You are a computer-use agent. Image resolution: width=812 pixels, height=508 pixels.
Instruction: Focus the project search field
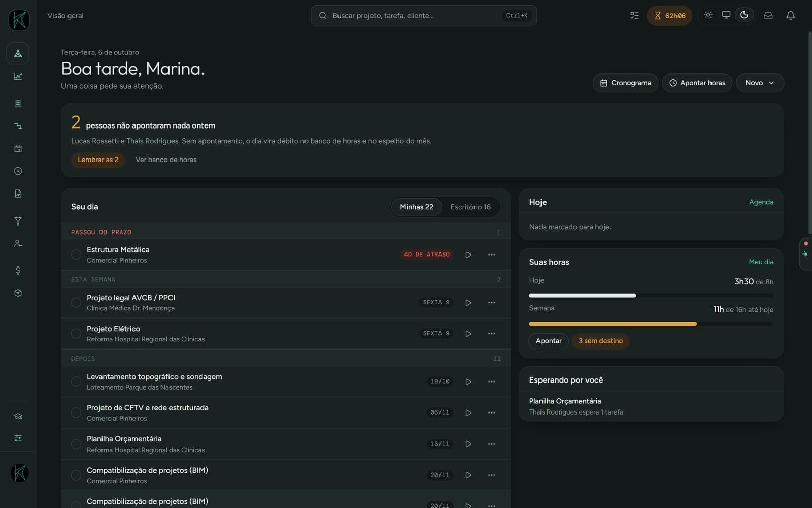coord(424,16)
